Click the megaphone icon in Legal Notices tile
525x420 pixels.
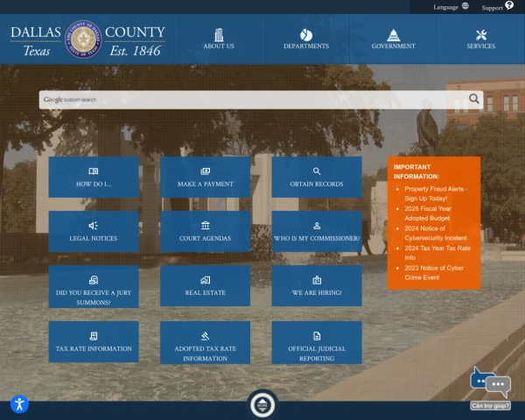pyautogui.click(x=94, y=226)
